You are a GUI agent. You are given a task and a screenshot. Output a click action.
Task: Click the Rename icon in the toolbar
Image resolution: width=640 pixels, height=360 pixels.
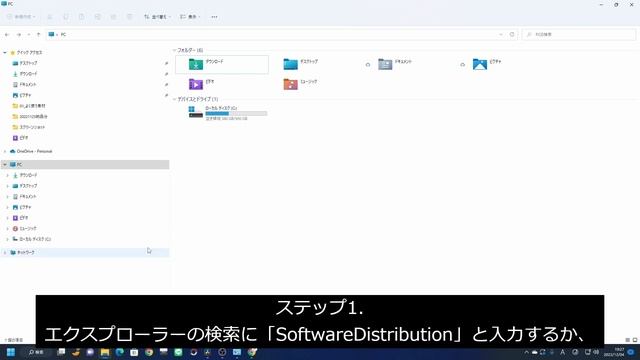tap(98, 17)
